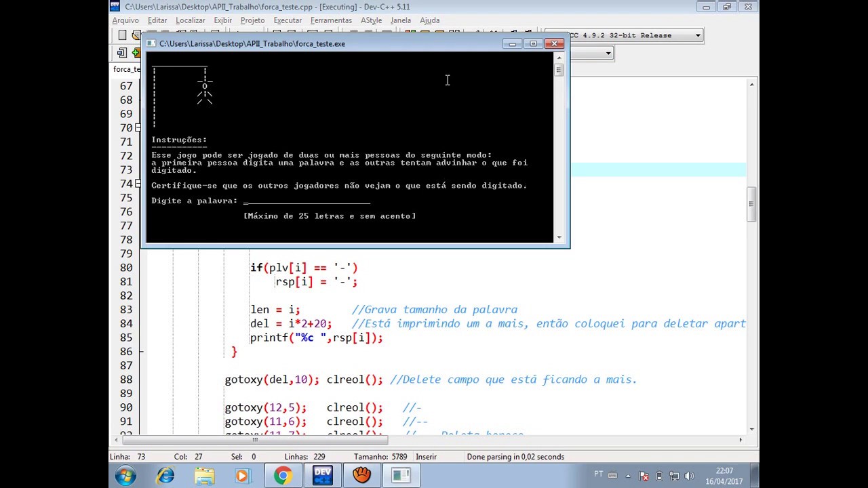Click the 'Done parsing in 0,02 seconds' status
The width and height of the screenshot is (868, 488).
pyautogui.click(x=515, y=457)
